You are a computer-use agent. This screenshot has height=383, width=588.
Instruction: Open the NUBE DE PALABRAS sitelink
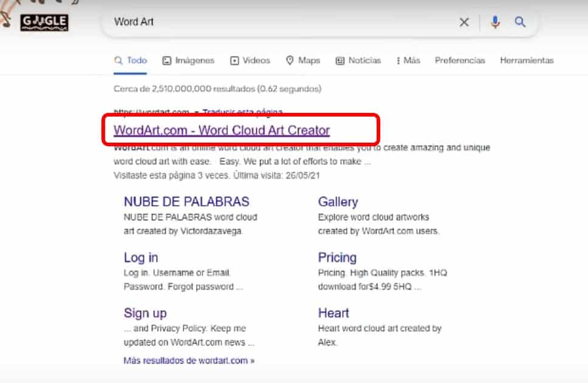coord(186,202)
